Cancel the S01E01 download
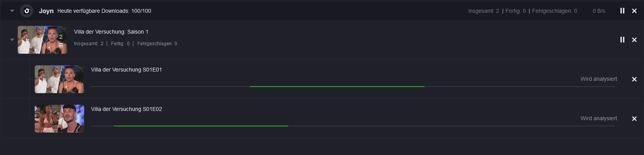 (634, 79)
